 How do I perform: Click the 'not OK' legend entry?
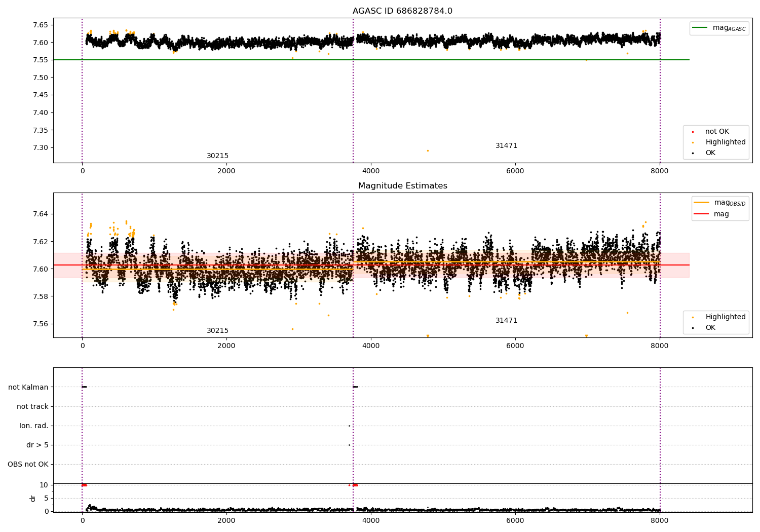point(716,131)
